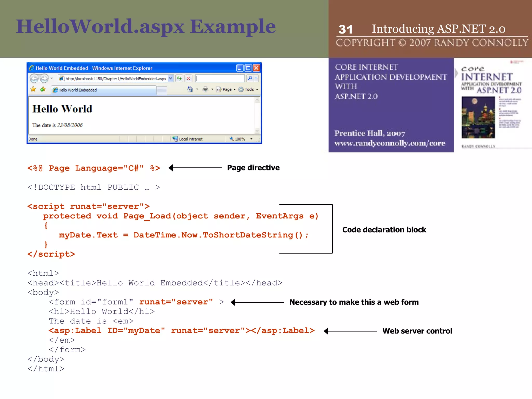Viewport: 532px width, 399px height.
Task: Click the green Refresh button
Action: click(x=179, y=78)
